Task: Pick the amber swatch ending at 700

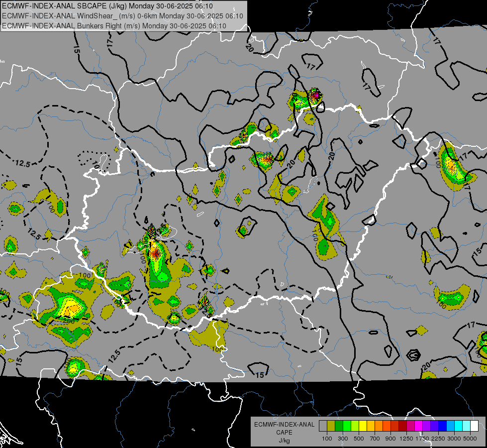Action: (x=371, y=426)
